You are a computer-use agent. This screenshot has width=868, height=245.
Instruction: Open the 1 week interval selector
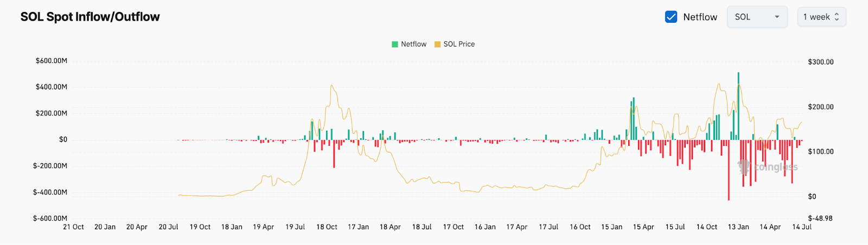pyautogui.click(x=821, y=17)
